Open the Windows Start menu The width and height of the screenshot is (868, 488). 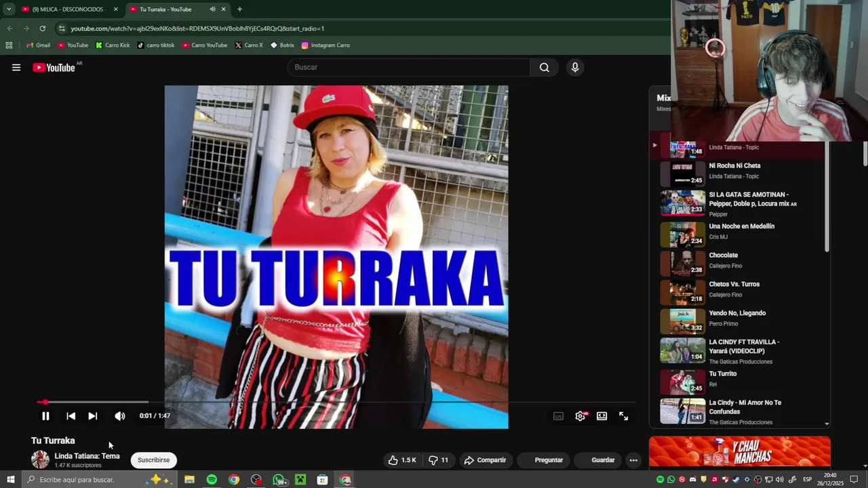pyautogui.click(x=10, y=480)
